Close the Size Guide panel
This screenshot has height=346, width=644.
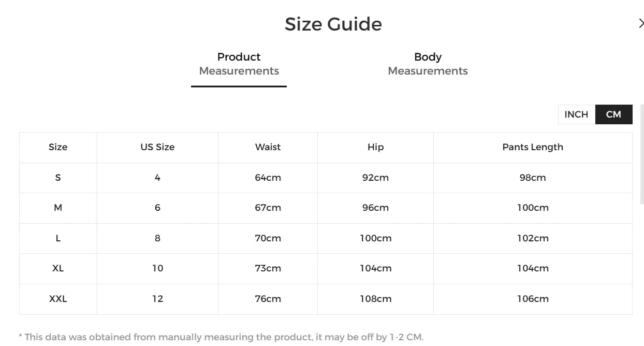point(641,23)
